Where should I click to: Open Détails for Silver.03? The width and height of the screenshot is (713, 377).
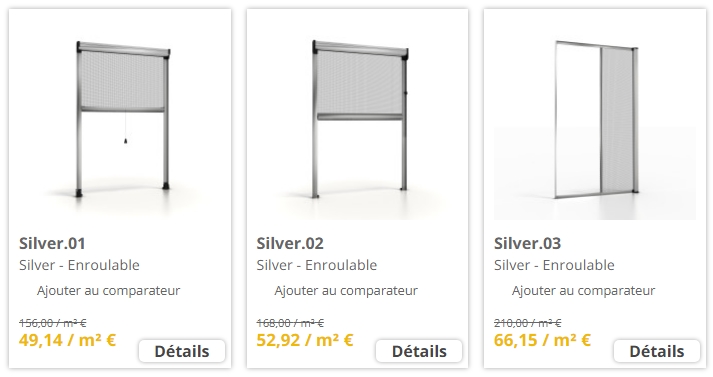[x=657, y=351]
